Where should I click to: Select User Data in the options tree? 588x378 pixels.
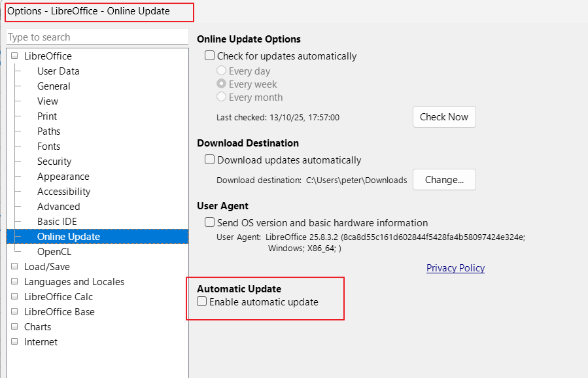click(x=58, y=71)
